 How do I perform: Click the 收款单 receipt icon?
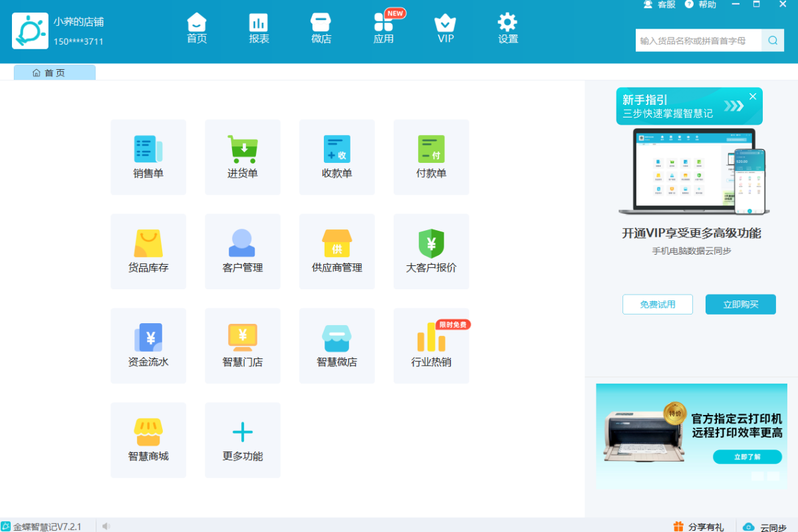[336, 150]
